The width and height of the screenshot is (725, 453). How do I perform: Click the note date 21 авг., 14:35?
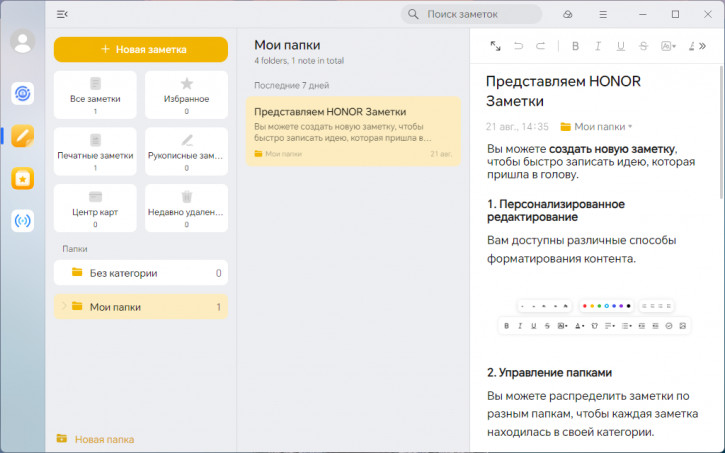tap(517, 127)
